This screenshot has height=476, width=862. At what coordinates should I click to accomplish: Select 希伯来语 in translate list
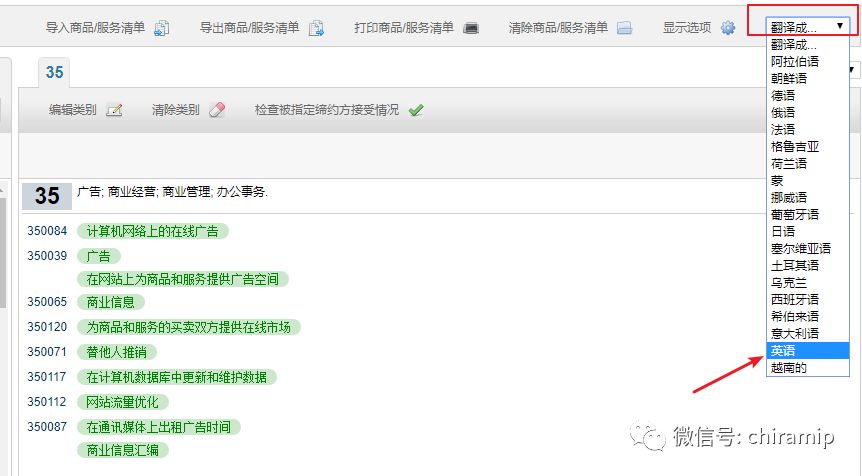click(x=807, y=317)
